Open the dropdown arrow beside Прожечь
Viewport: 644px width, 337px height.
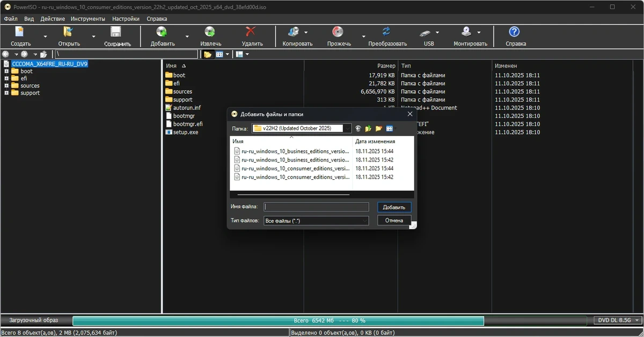(x=363, y=36)
